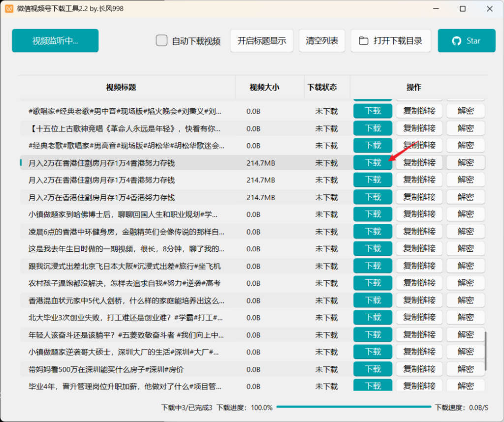Image resolution: width=504 pixels, height=422 pixels.
Task: Decrypt the 凌晨6点的香港中环健身房 video
Action: pos(466,231)
